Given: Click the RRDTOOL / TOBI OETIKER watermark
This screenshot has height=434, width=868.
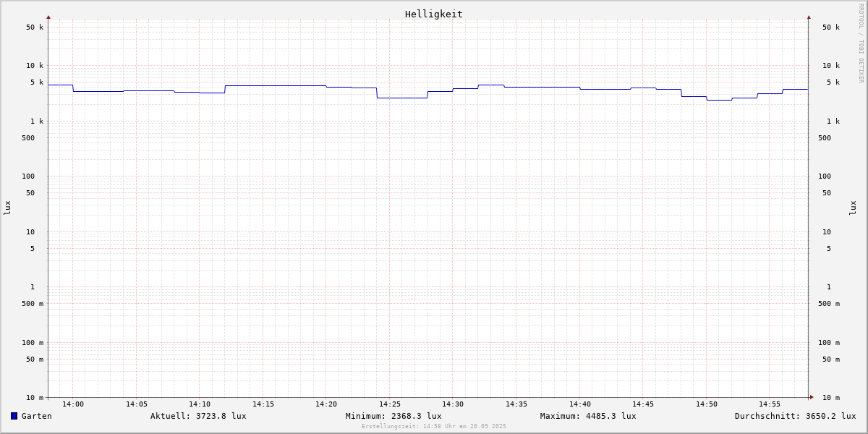Looking at the screenshot, I should 861,43.
